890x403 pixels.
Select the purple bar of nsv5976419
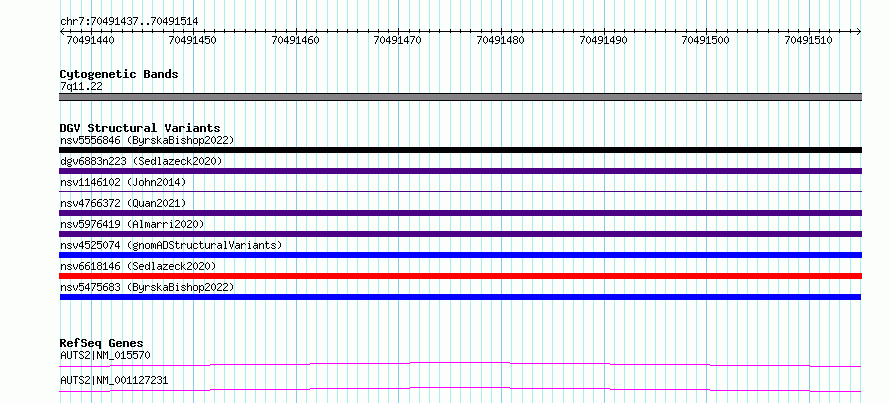(460, 234)
